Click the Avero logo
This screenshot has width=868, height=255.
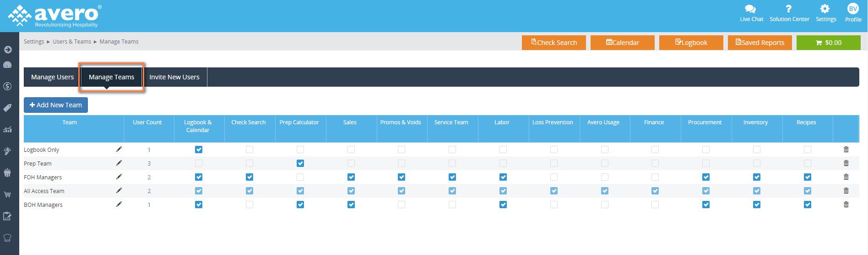click(x=55, y=16)
